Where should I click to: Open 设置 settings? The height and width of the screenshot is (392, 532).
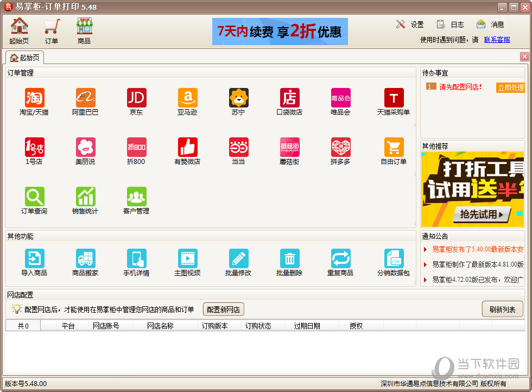point(410,24)
